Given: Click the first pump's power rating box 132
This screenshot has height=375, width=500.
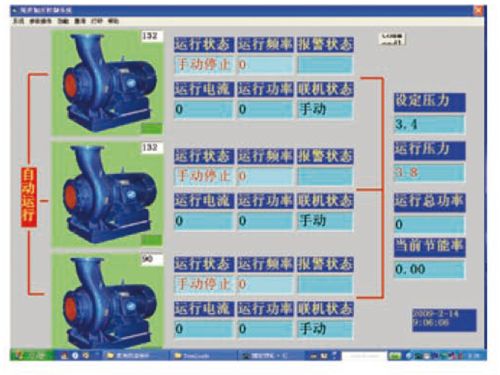Looking at the screenshot, I should click(x=152, y=36).
